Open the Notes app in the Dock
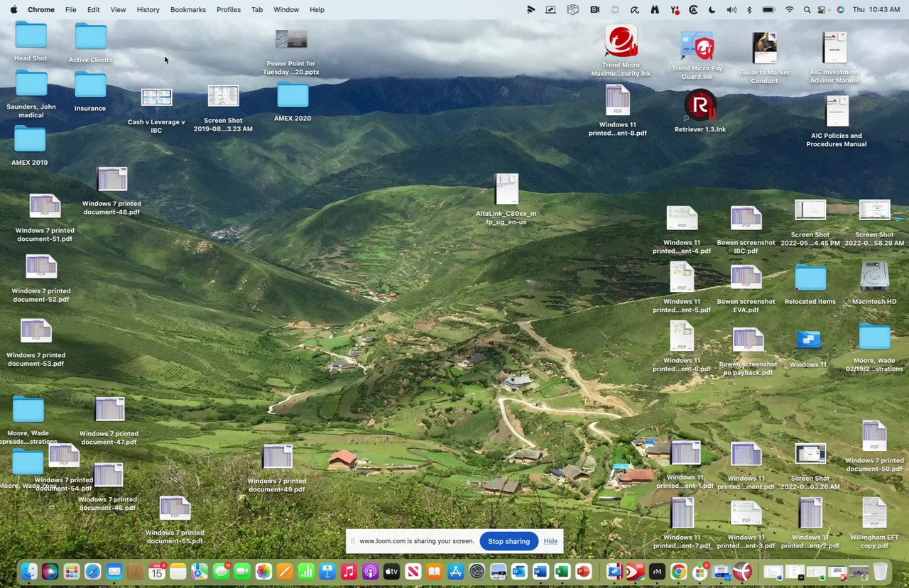The height and width of the screenshot is (588, 909). coord(178,571)
